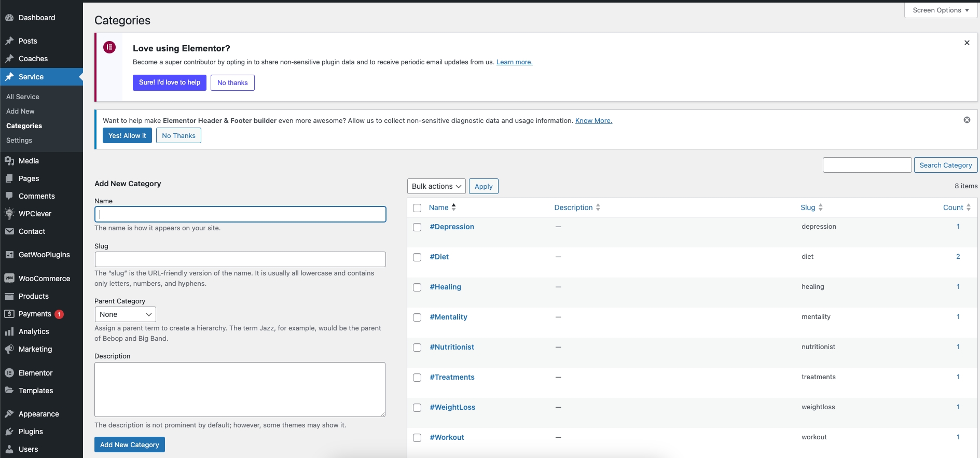The height and width of the screenshot is (458, 980).
Task: Click the Analytics bar chart icon
Action: (x=9, y=331)
